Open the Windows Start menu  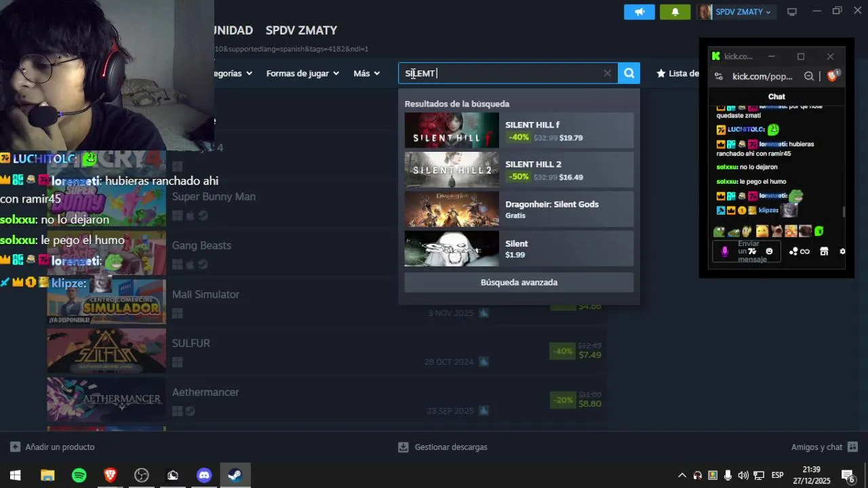pos(15,476)
